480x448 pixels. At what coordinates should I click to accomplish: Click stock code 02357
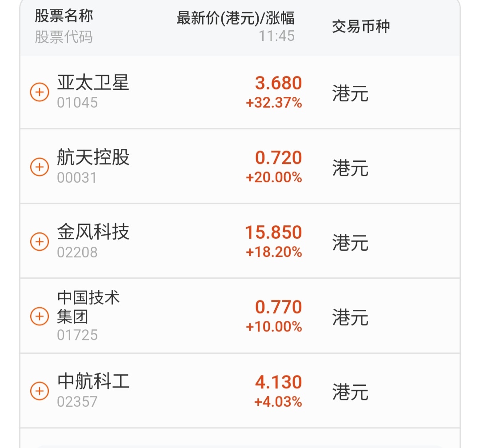pos(77,401)
